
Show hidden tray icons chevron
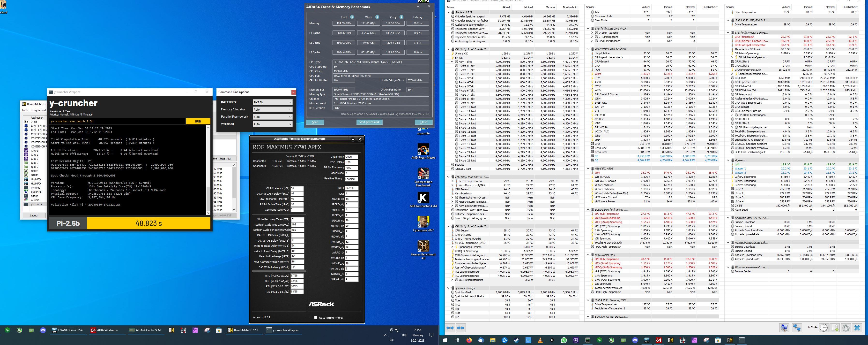pos(386,335)
